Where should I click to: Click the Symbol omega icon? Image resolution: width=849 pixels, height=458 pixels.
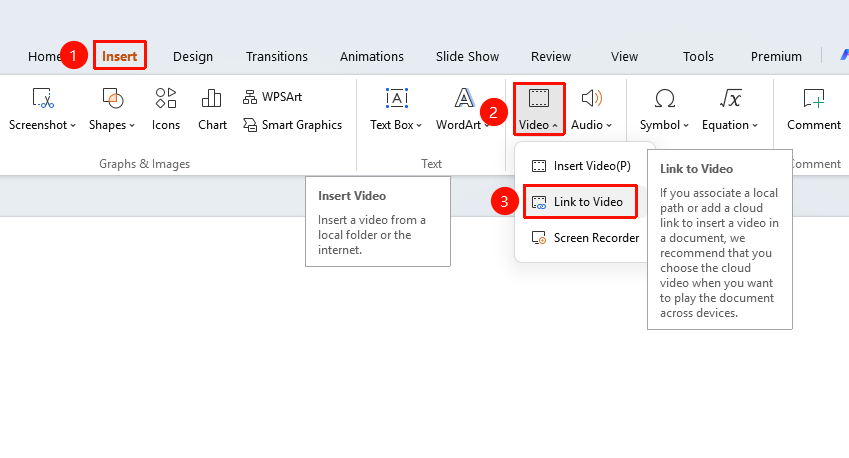click(664, 99)
